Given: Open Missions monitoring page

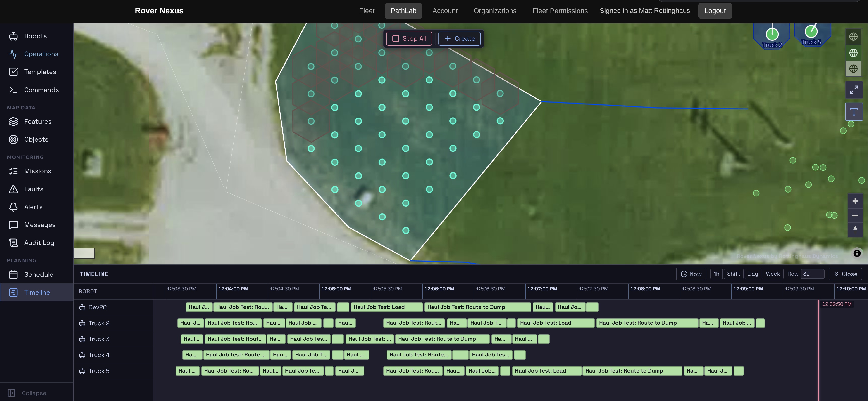Looking at the screenshot, I should tap(36, 171).
